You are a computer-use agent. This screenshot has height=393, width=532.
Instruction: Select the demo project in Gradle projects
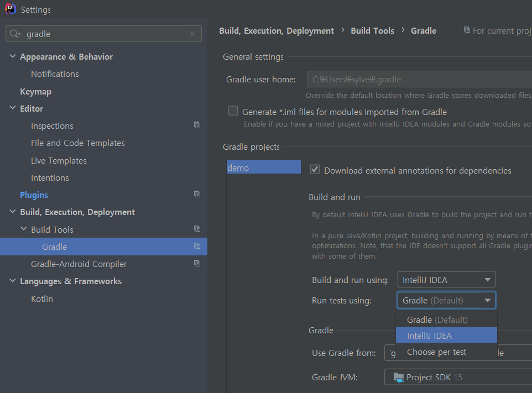264,167
